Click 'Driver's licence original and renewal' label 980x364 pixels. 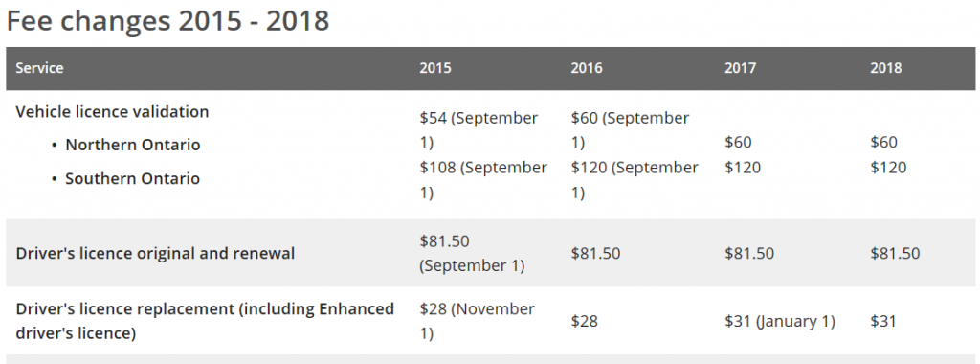155,253
